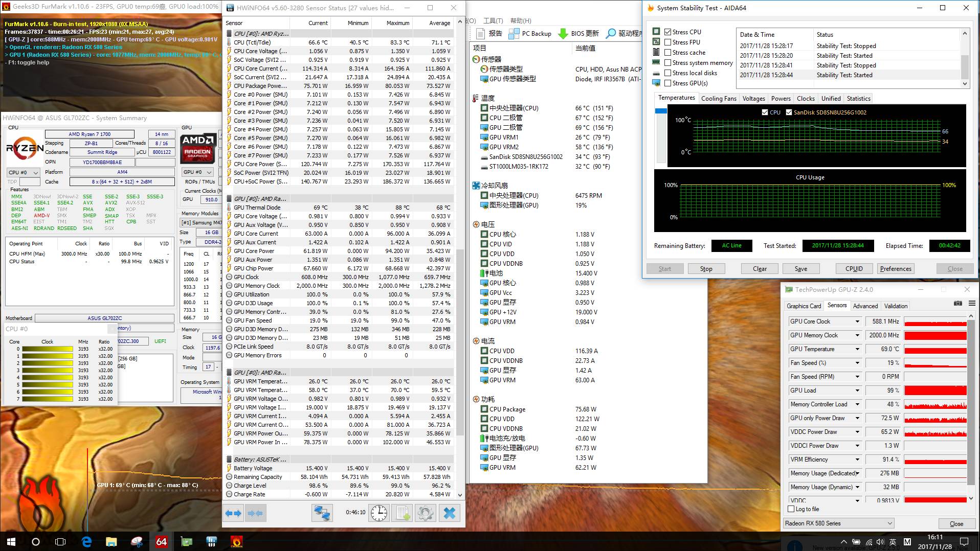Open HWiNFO sensor settings gear icon
Screen dimensions: 980x551
pyautogui.click(x=426, y=513)
